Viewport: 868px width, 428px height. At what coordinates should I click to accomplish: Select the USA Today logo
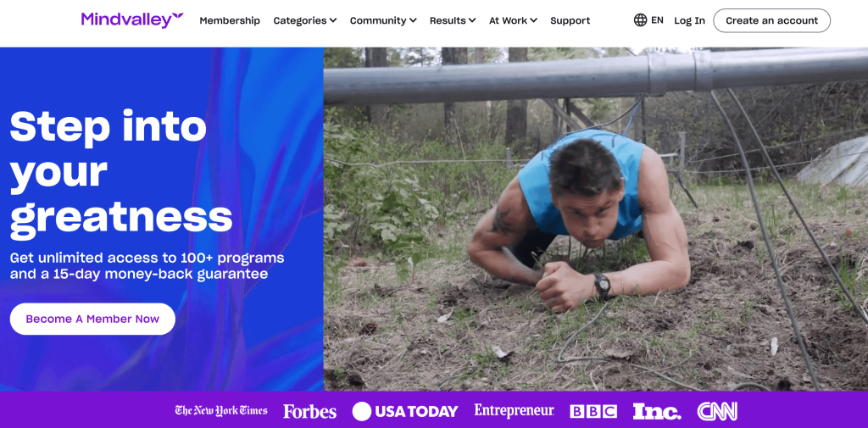coord(405,411)
